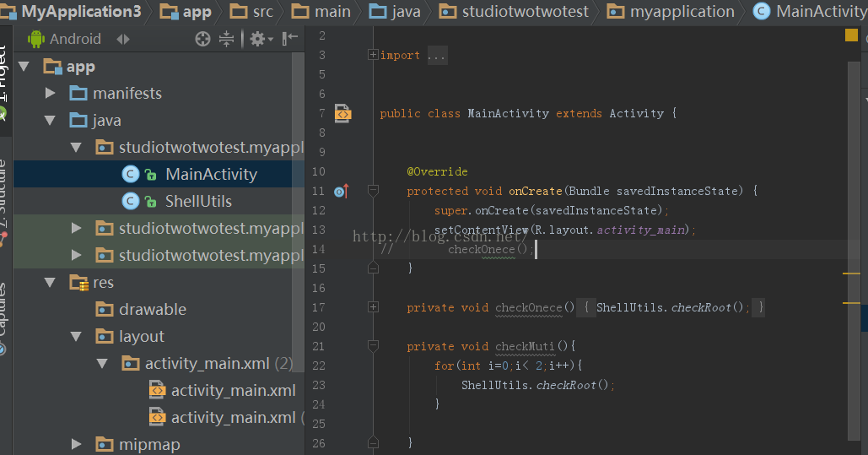Select MainActivity in the project tree
This screenshot has height=455, width=868.
coord(211,174)
